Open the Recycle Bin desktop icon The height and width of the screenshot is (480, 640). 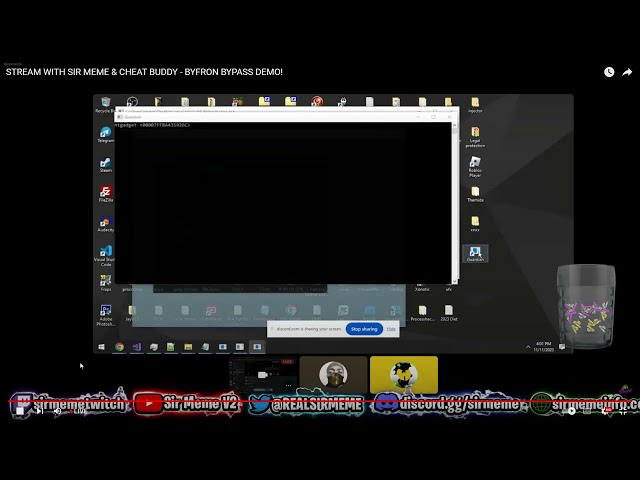pos(105,104)
